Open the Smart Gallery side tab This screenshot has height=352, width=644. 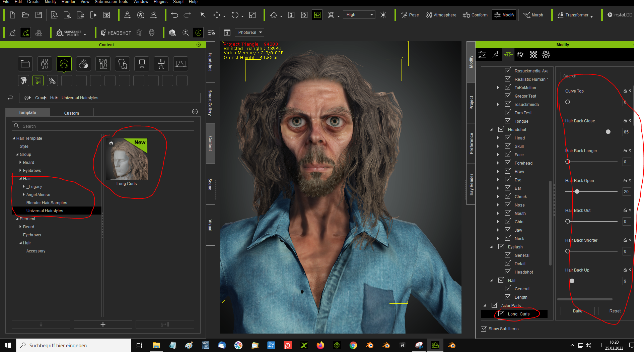[210, 103]
